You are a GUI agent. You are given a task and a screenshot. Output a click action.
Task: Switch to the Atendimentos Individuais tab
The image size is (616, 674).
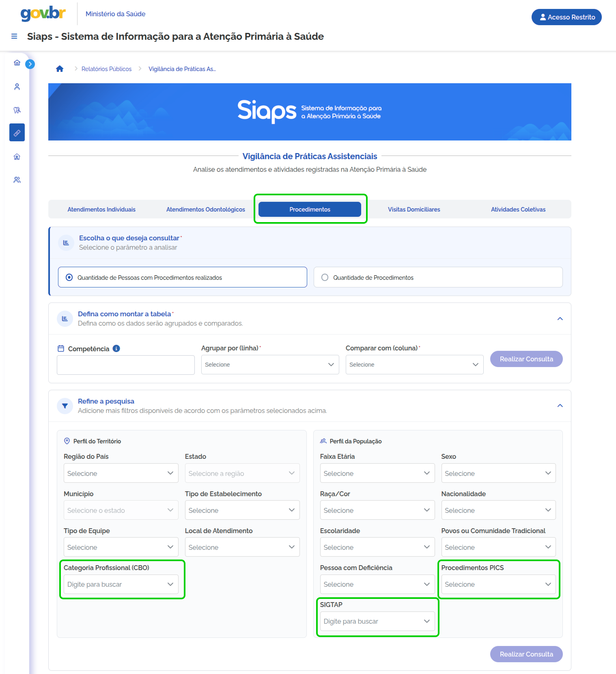102,209
